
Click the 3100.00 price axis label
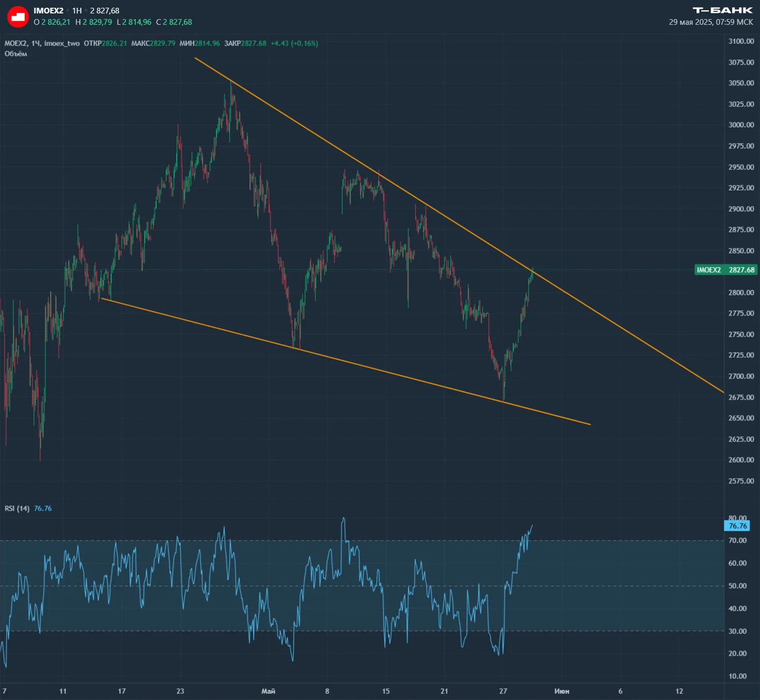coord(741,41)
